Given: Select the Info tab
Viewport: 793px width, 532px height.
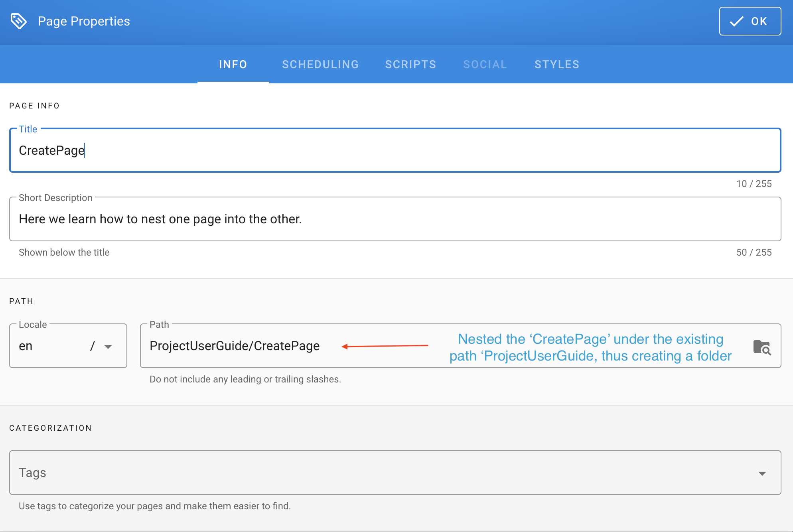Looking at the screenshot, I should 233,64.
